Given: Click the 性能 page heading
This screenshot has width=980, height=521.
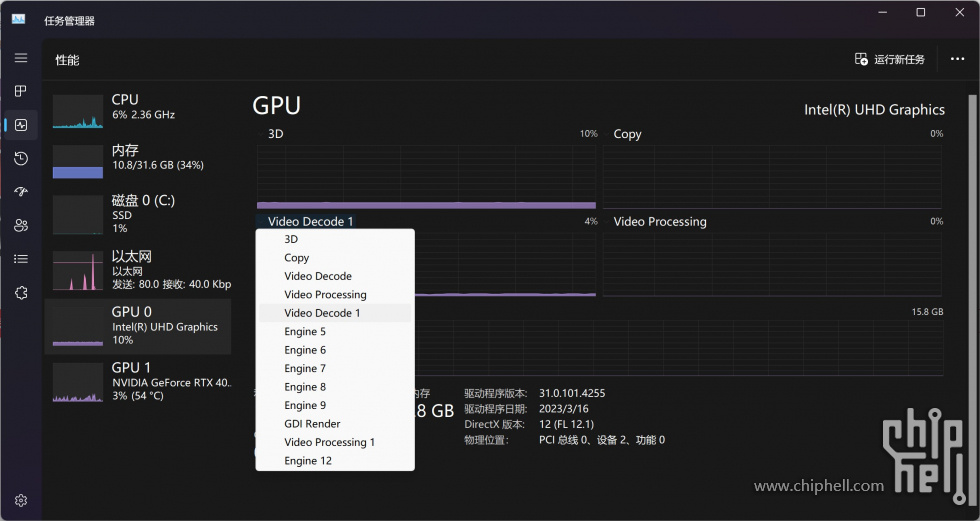Looking at the screenshot, I should 68,60.
